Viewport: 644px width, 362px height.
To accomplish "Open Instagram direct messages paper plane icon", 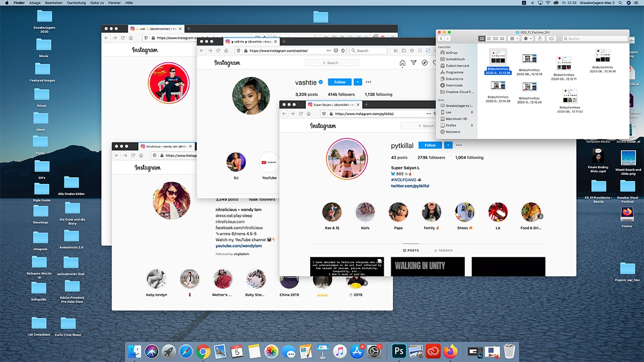I will point(413,63).
